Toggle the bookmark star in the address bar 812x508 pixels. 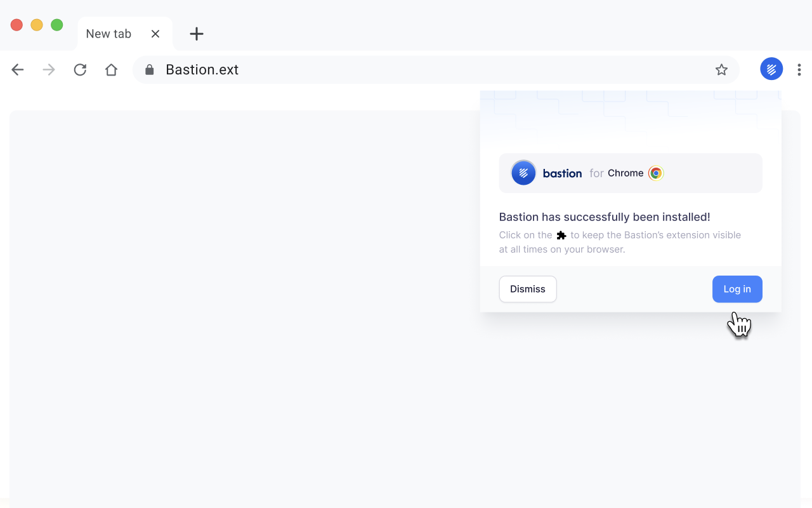pos(721,69)
